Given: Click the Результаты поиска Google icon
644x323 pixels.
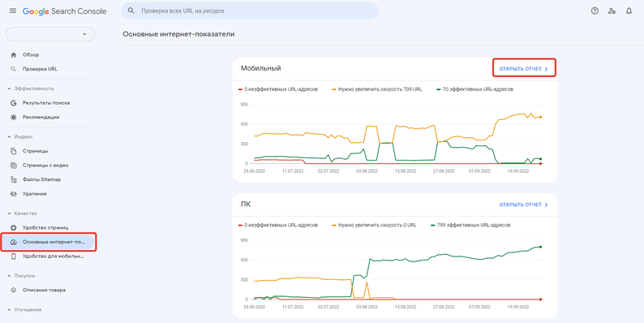Looking at the screenshot, I should click(14, 103).
